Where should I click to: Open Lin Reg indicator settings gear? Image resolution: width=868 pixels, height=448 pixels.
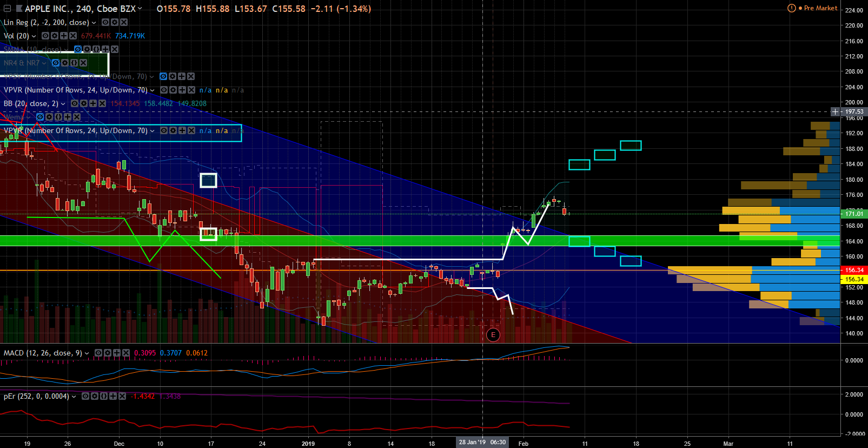click(x=115, y=22)
